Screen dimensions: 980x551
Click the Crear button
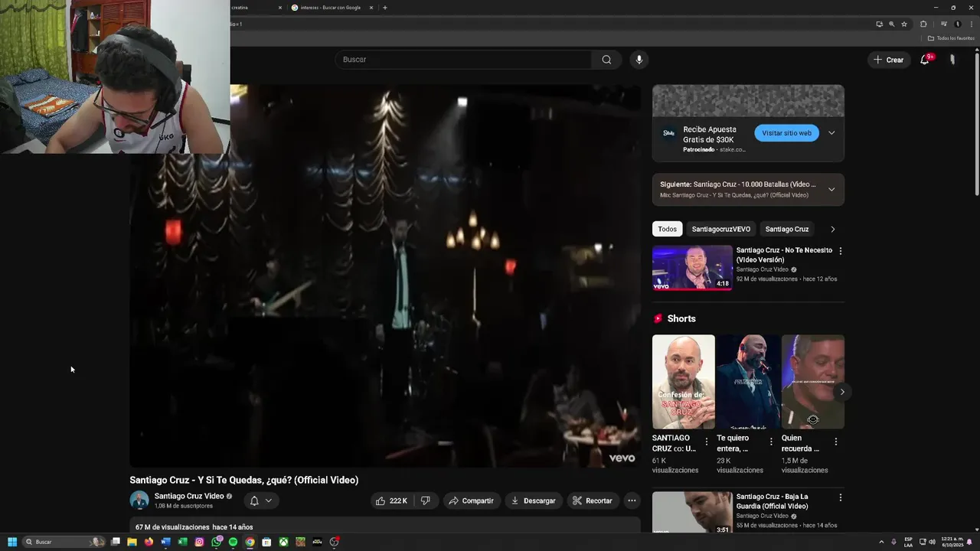889,60
